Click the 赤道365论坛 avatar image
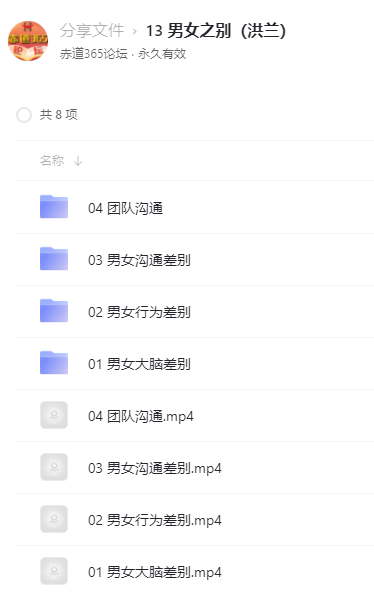Screen dimensions: 374x596 point(28,41)
